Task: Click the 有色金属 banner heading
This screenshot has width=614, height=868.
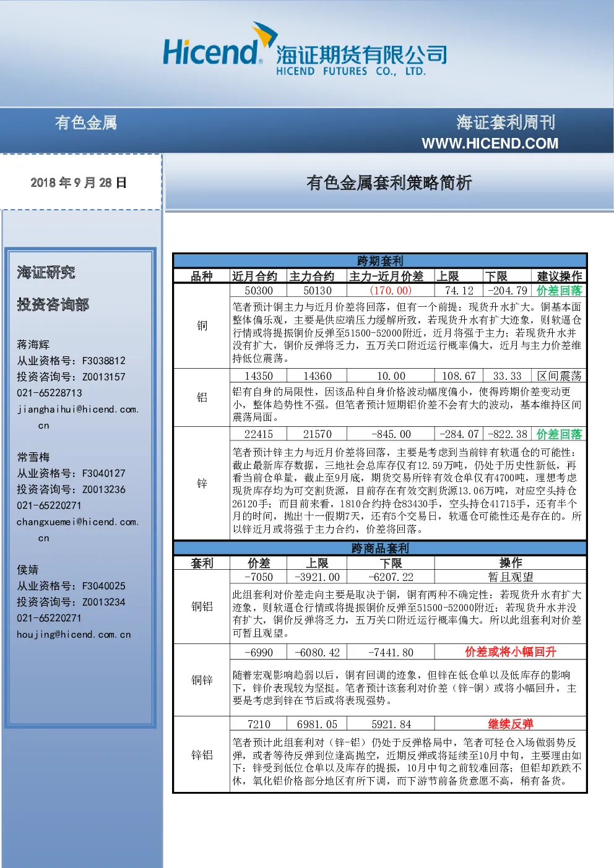Action: (86, 122)
